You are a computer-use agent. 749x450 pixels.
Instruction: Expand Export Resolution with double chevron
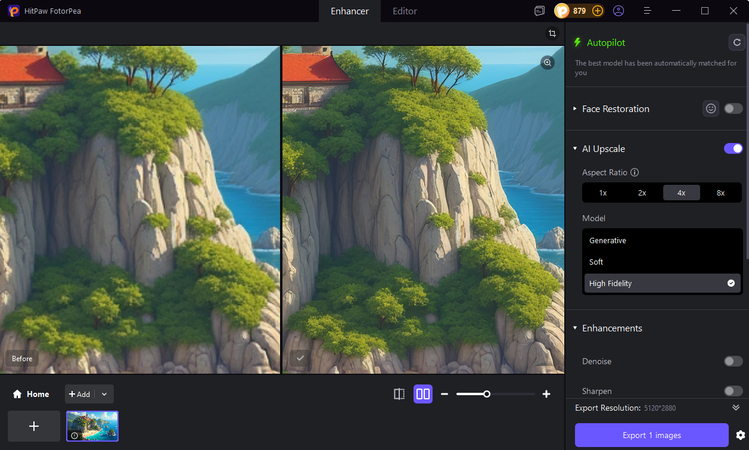[x=736, y=407]
